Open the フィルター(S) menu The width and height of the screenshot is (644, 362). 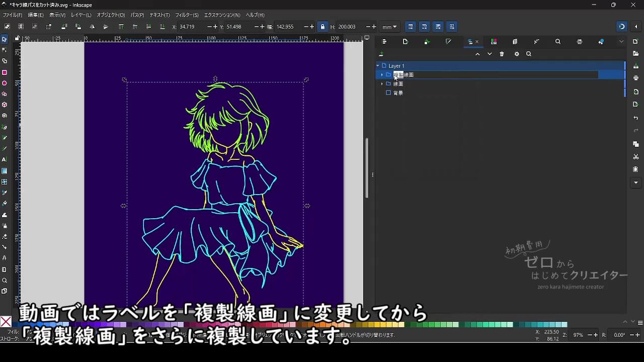(187, 15)
